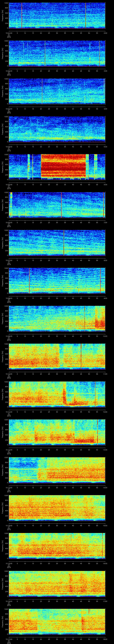Click the red vertical line in the 10:12:00 spectrogram
The width and height of the screenshot is (114, 644).
click(97, 432)
